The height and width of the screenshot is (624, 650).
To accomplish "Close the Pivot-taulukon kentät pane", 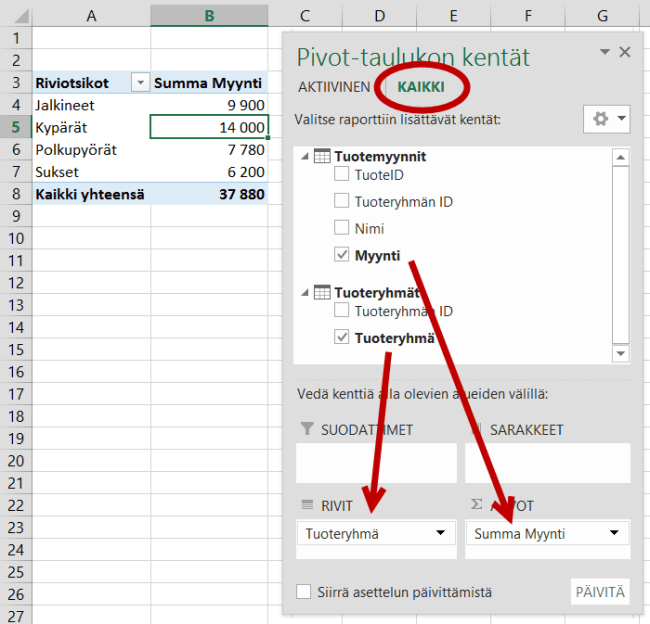I will coord(625,53).
